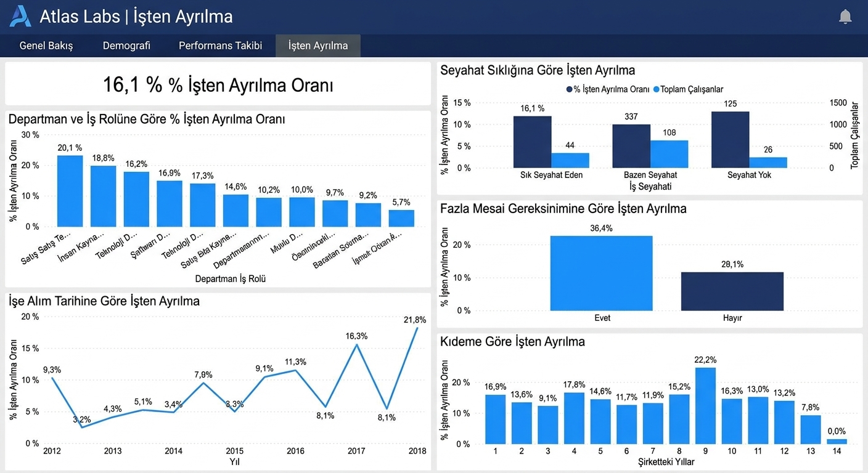868x473 pixels.
Task: Click 'Kıdeme Göre İşten Ayrılma' title
Action: (512, 341)
